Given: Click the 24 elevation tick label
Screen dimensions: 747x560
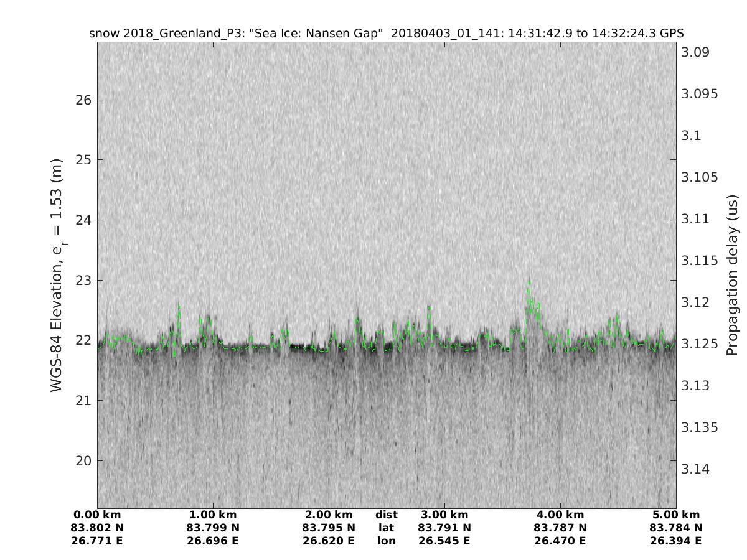Looking at the screenshot, I should pos(83,220).
